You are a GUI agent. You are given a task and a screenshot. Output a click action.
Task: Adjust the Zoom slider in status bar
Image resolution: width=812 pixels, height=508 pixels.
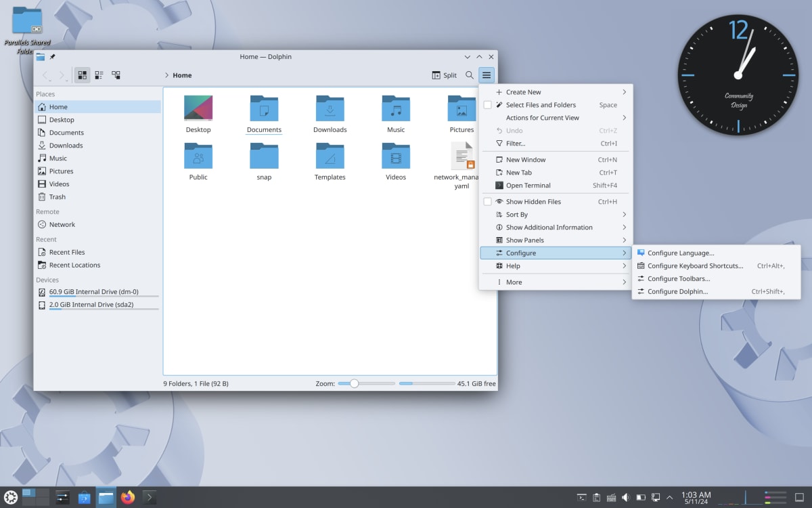[x=366, y=384]
